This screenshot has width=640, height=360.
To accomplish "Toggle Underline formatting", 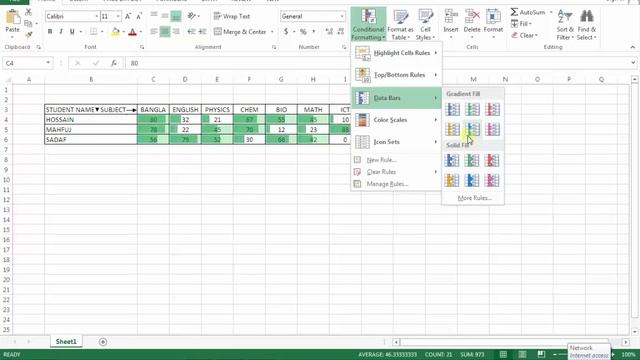I will click(x=72, y=31).
